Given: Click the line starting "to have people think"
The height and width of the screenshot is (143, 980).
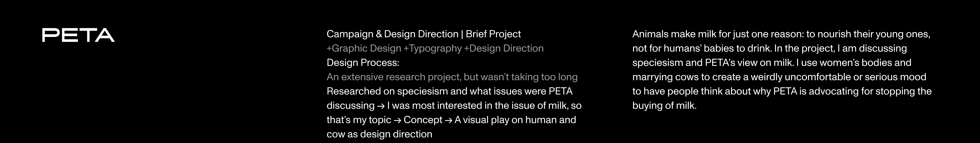Looking at the screenshot, I should pos(782,91).
